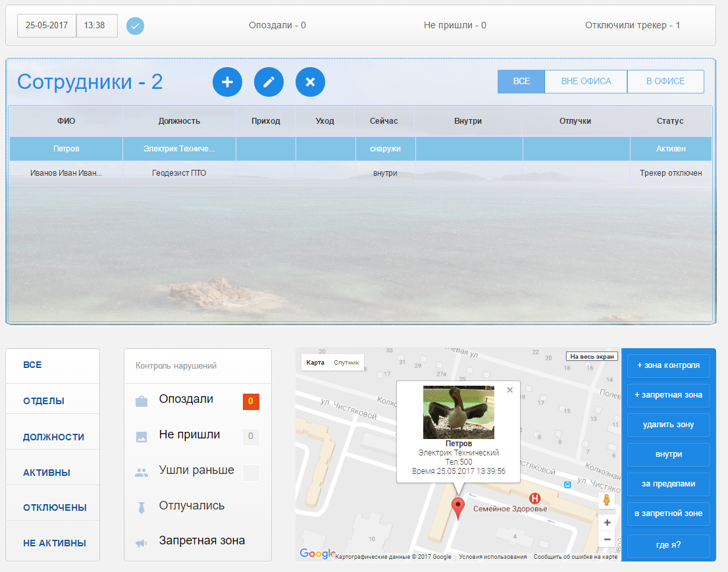Close the Петров map info popup
The width and height of the screenshot is (728, 572).
click(x=509, y=390)
